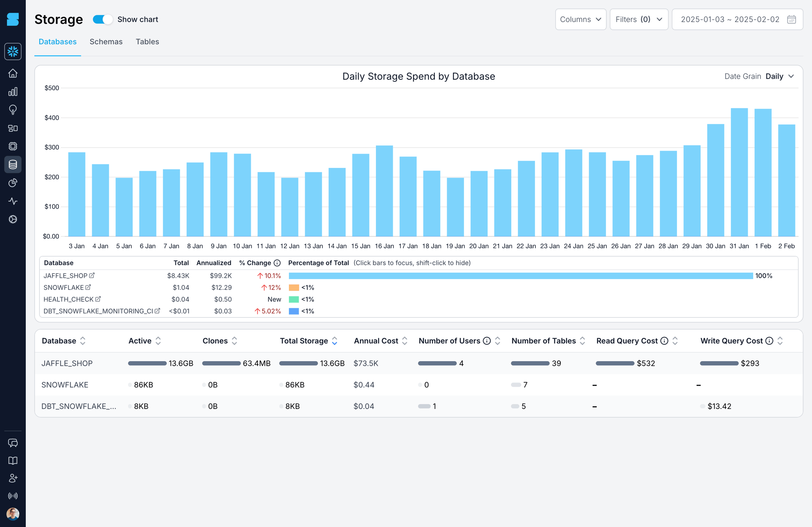Open insights lightbulb icon

coord(13,110)
